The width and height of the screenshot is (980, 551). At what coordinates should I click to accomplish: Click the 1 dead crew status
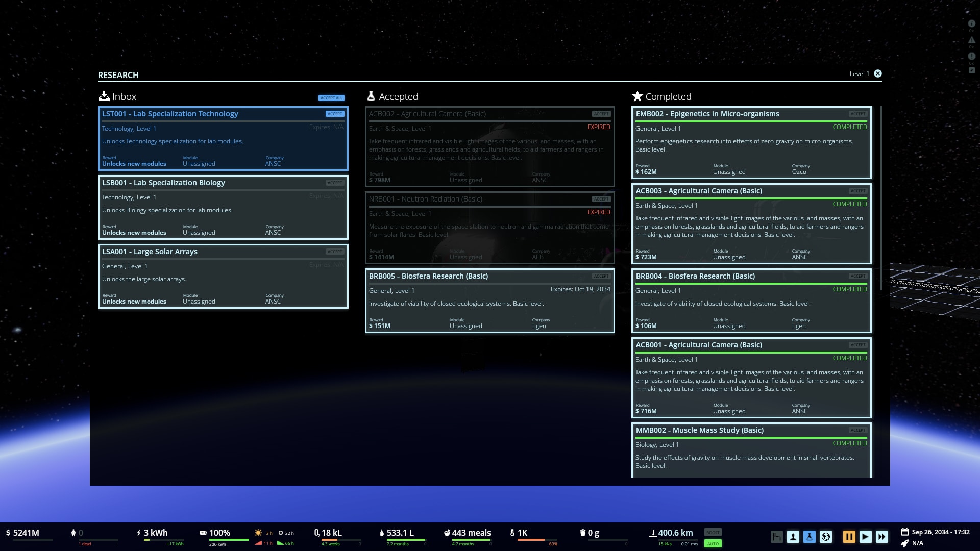(x=85, y=544)
